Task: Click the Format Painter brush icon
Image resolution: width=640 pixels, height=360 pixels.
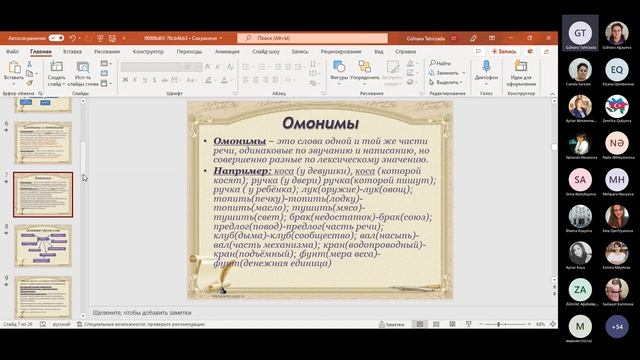Action: click(x=29, y=83)
